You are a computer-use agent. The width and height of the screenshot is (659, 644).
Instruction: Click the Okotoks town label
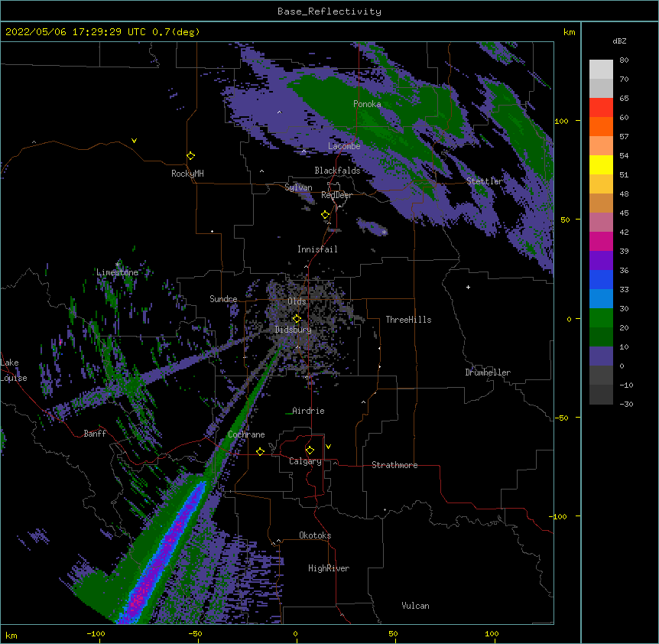[315, 535]
